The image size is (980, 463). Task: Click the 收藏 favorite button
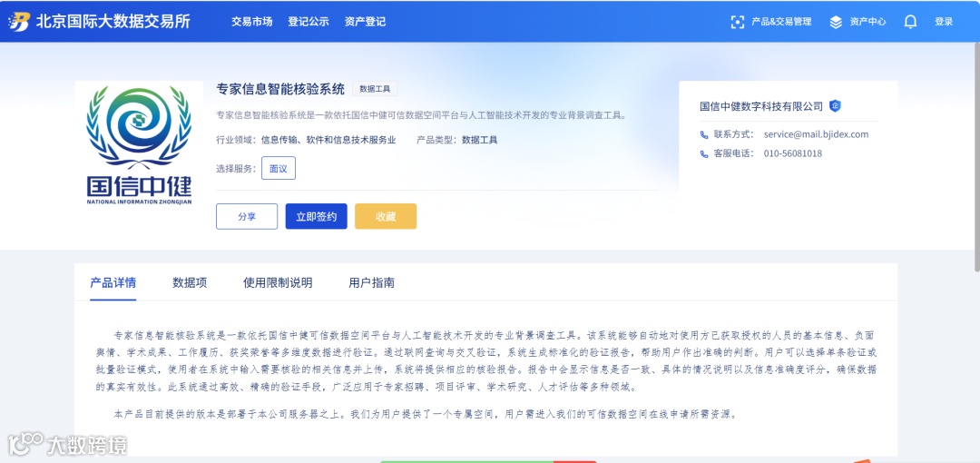click(x=386, y=216)
